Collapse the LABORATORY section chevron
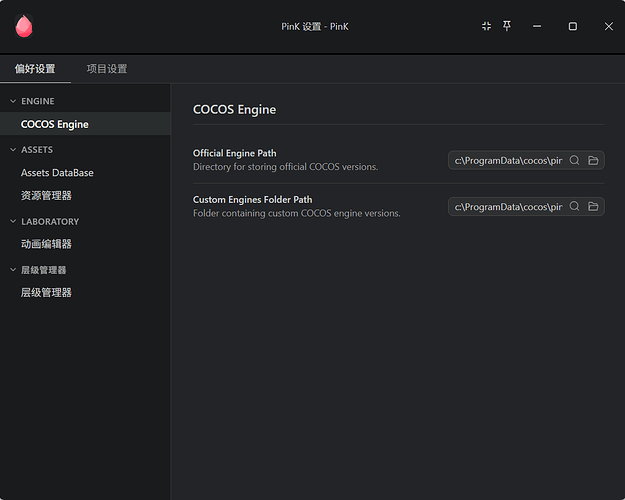This screenshot has height=500, width=625. click(x=13, y=221)
